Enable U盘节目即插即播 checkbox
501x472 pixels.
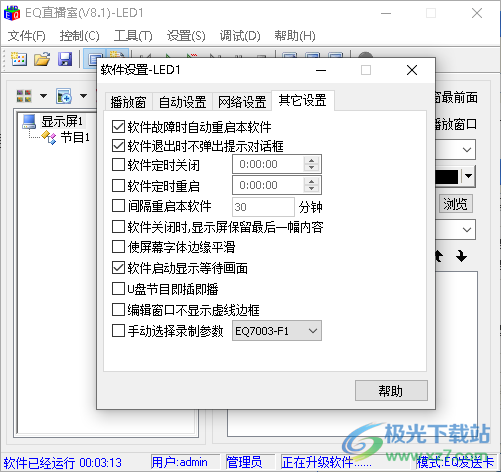118,289
